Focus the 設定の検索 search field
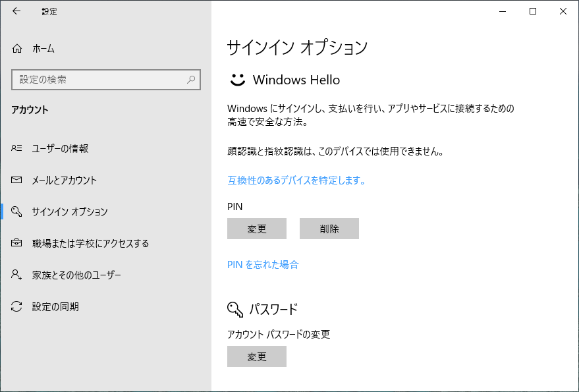This screenshot has height=392, width=579. pyautogui.click(x=106, y=80)
